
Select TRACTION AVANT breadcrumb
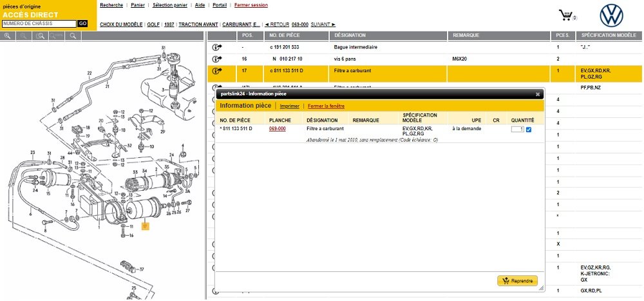pos(198,24)
